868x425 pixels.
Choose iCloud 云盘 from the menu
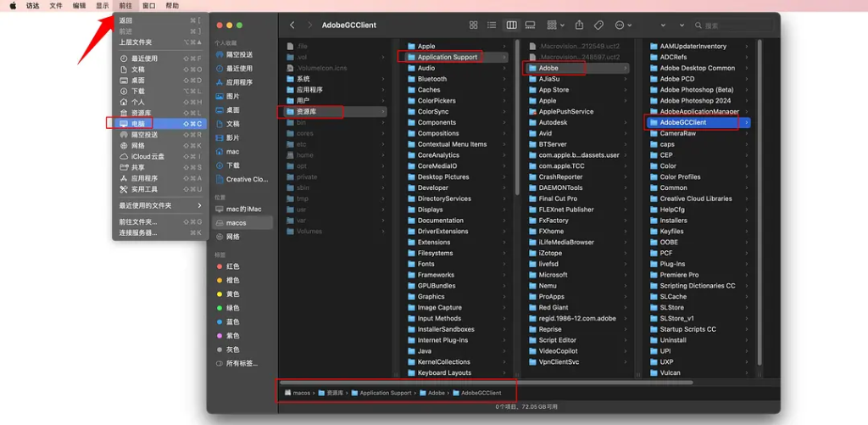click(x=160, y=156)
